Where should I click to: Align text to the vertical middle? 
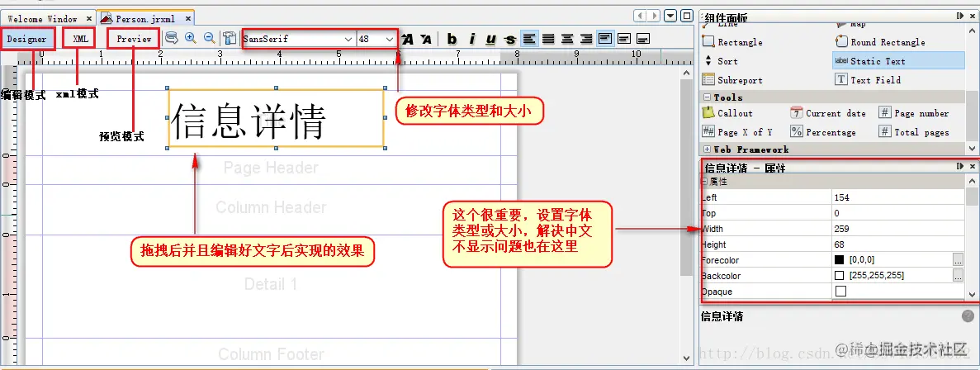coord(624,39)
